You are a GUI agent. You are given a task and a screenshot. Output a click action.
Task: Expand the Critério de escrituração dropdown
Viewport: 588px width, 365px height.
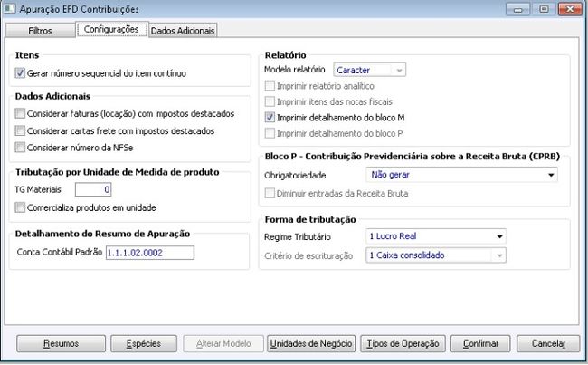pos(436,255)
